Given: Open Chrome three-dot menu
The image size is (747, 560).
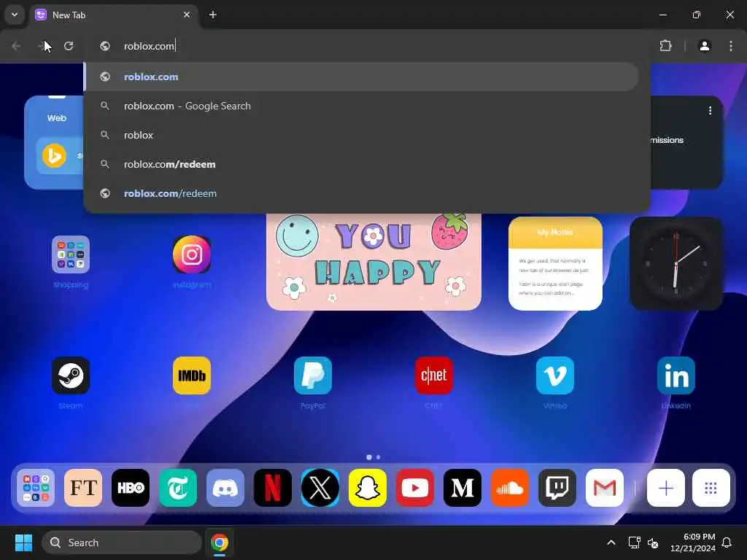Looking at the screenshot, I should 731,46.
